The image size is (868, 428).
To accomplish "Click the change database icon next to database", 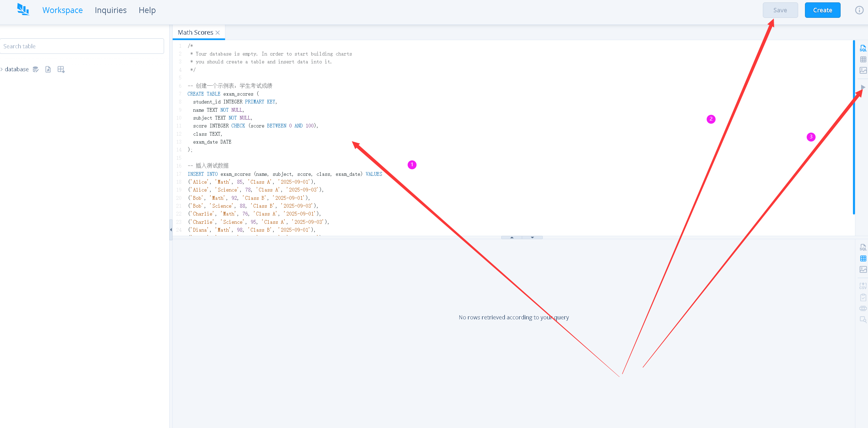I will [36, 69].
